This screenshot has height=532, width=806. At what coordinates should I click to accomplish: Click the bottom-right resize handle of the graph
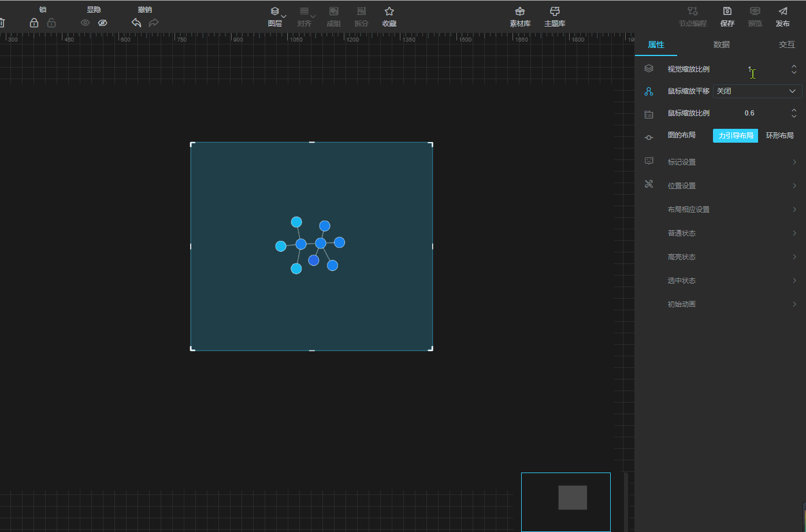[431, 348]
